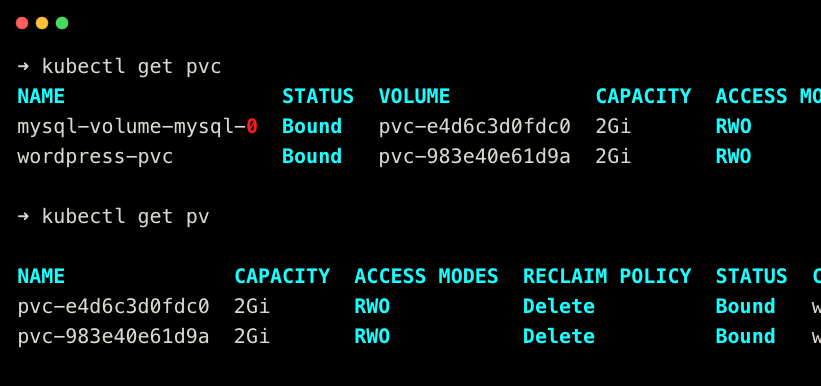The width and height of the screenshot is (821, 386).
Task: Click the red 0 in mysql-volume-mysql-0
Action: (x=252, y=126)
